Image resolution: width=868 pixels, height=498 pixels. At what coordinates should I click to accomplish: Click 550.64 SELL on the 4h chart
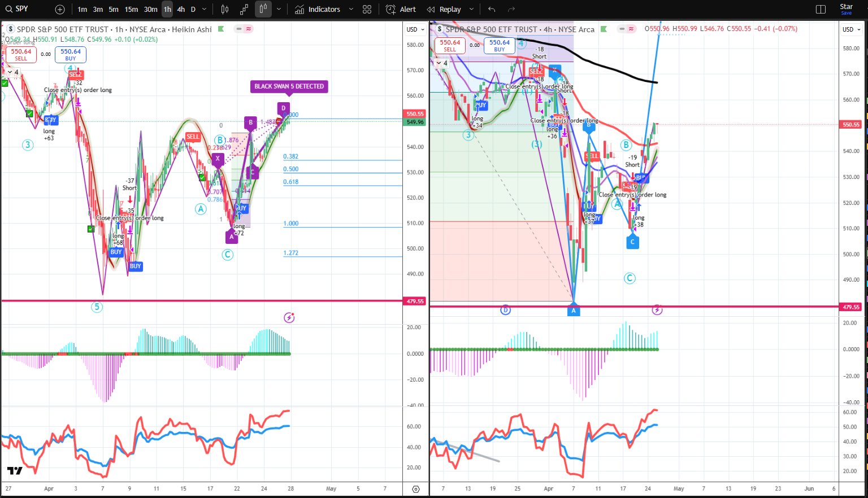point(450,46)
